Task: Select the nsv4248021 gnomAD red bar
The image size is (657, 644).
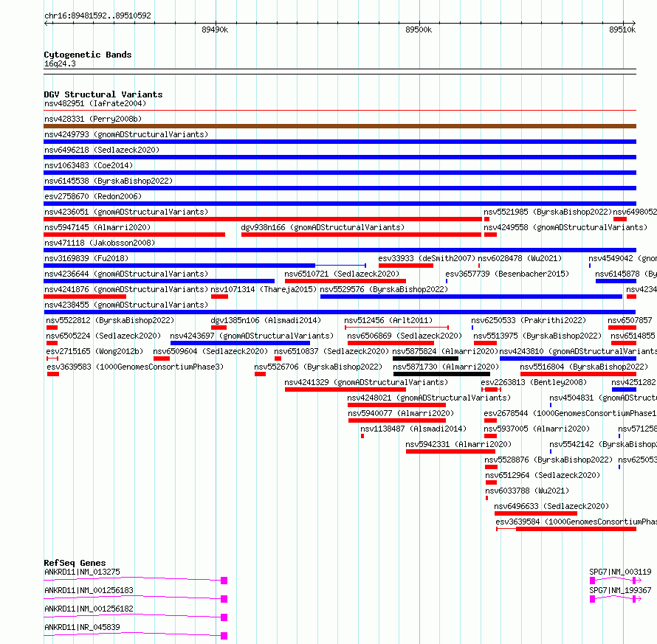Action: tap(397, 405)
